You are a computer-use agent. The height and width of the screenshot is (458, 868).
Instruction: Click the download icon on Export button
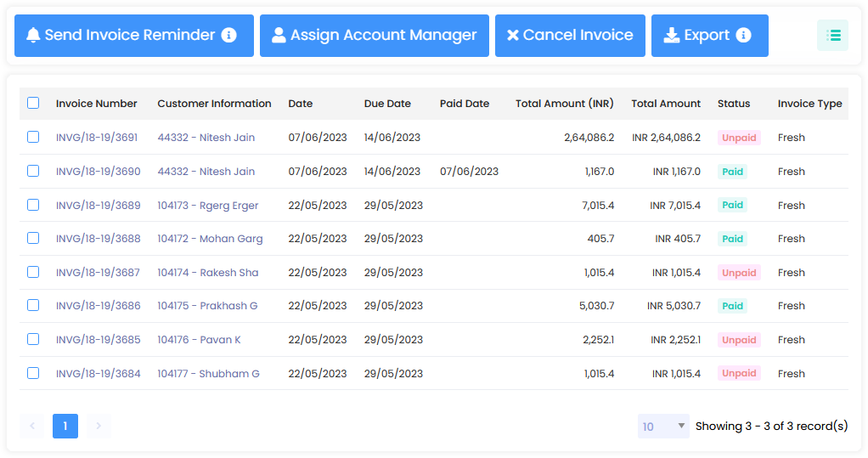click(x=672, y=36)
